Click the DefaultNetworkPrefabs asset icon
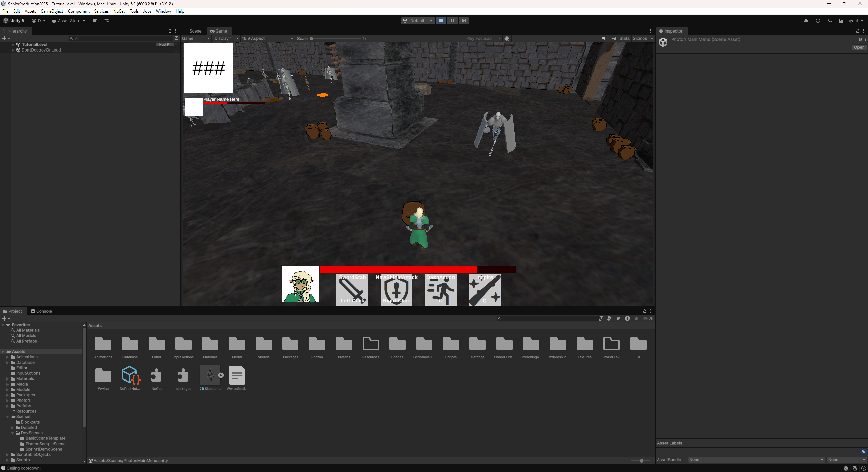Screen dimensions: 868x472 (130, 375)
